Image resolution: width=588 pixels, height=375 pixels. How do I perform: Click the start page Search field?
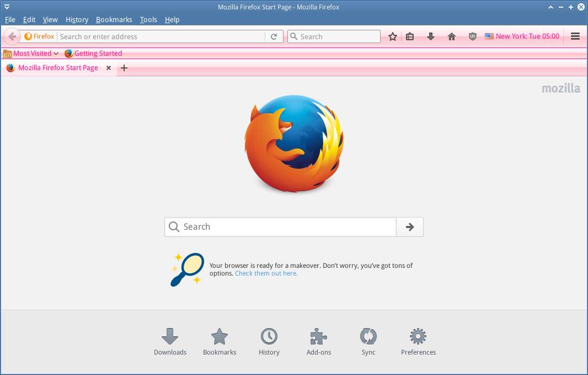click(281, 227)
